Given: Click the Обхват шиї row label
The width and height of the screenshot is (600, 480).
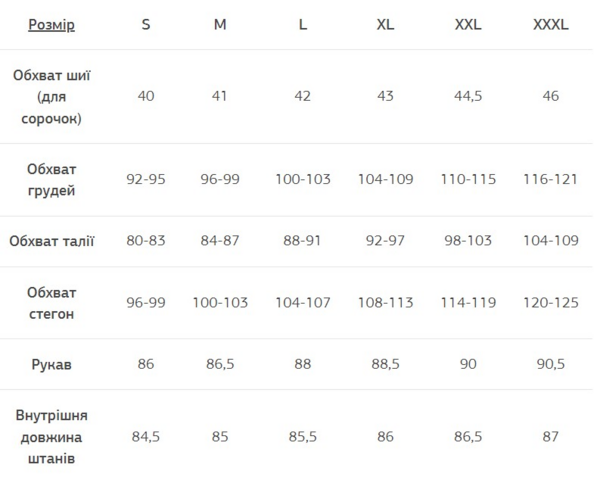Looking at the screenshot, I should (51, 97).
